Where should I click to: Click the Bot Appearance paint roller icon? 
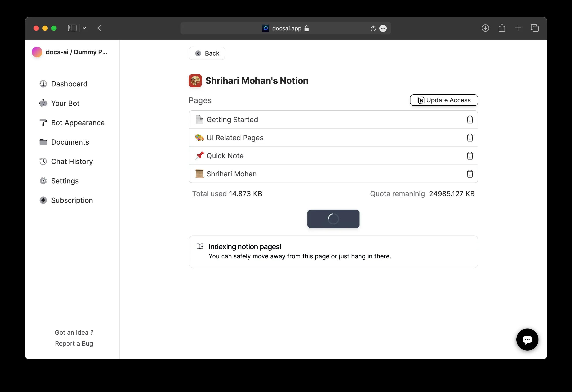pos(43,122)
